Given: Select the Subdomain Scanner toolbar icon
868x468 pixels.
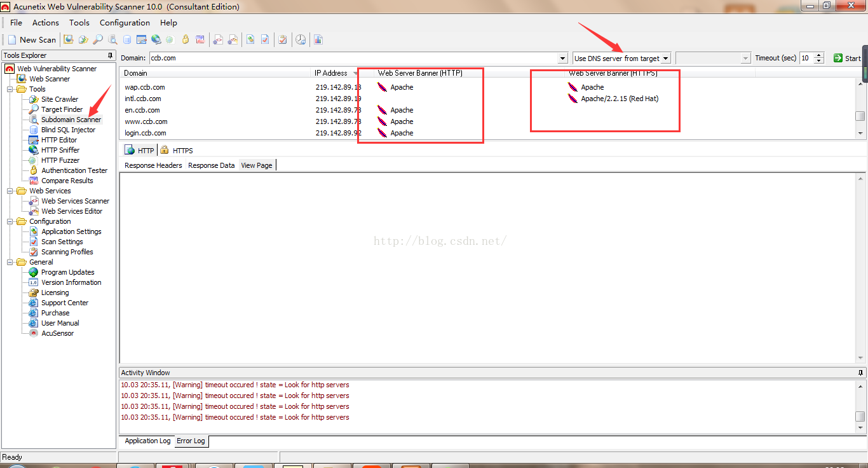Looking at the screenshot, I should point(112,39).
